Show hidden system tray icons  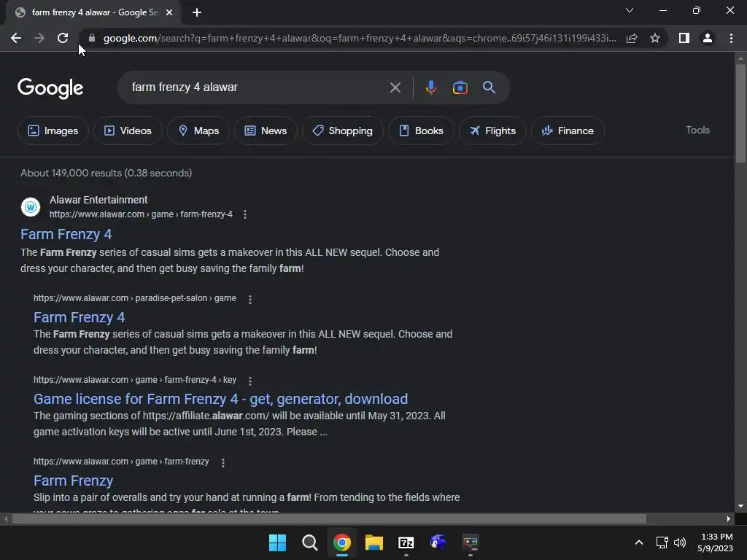click(639, 542)
